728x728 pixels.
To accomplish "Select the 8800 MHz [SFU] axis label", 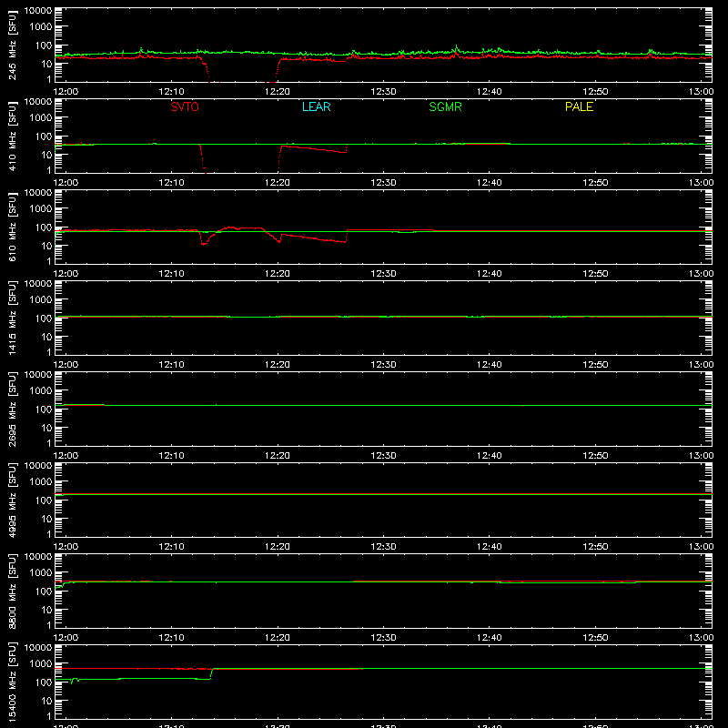I will (12, 591).
